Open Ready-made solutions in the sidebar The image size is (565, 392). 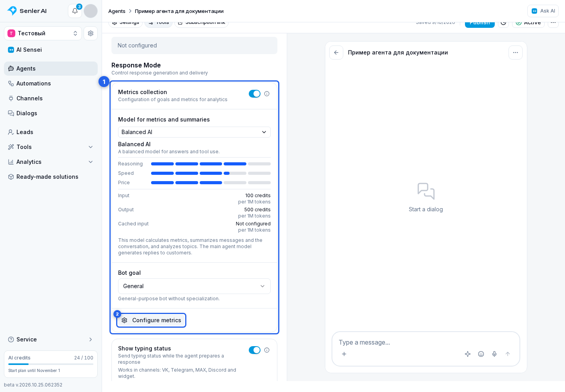click(x=51, y=177)
